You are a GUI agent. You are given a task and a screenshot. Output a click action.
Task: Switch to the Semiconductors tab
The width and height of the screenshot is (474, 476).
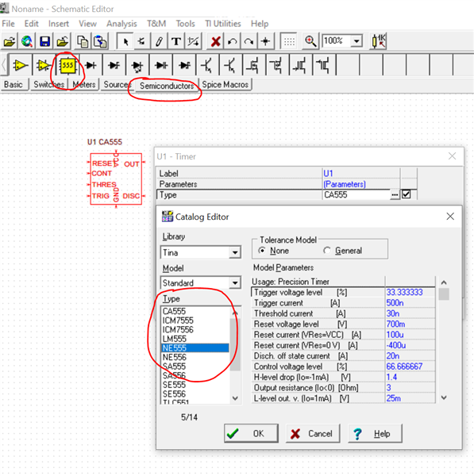pyautogui.click(x=167, y=86)
